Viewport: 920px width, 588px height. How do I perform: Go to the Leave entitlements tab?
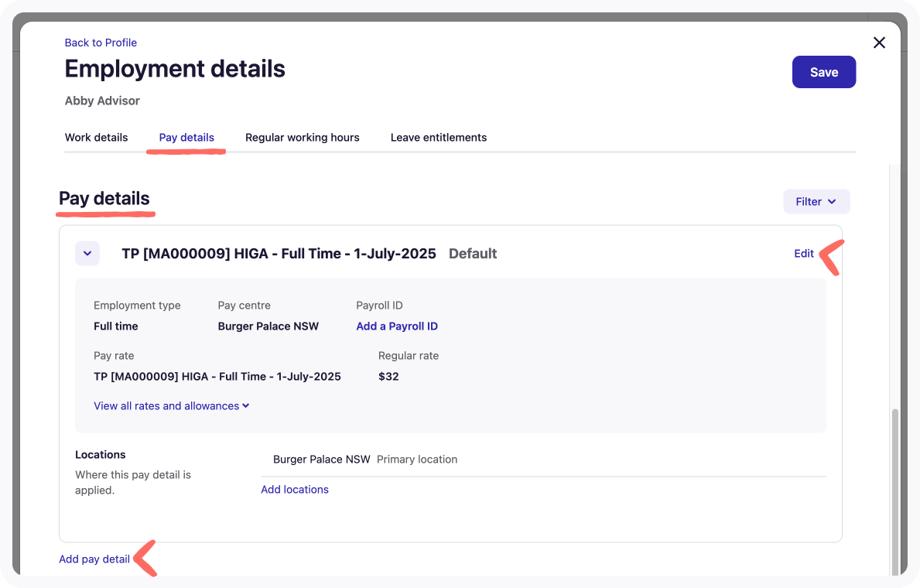(438, 137)
